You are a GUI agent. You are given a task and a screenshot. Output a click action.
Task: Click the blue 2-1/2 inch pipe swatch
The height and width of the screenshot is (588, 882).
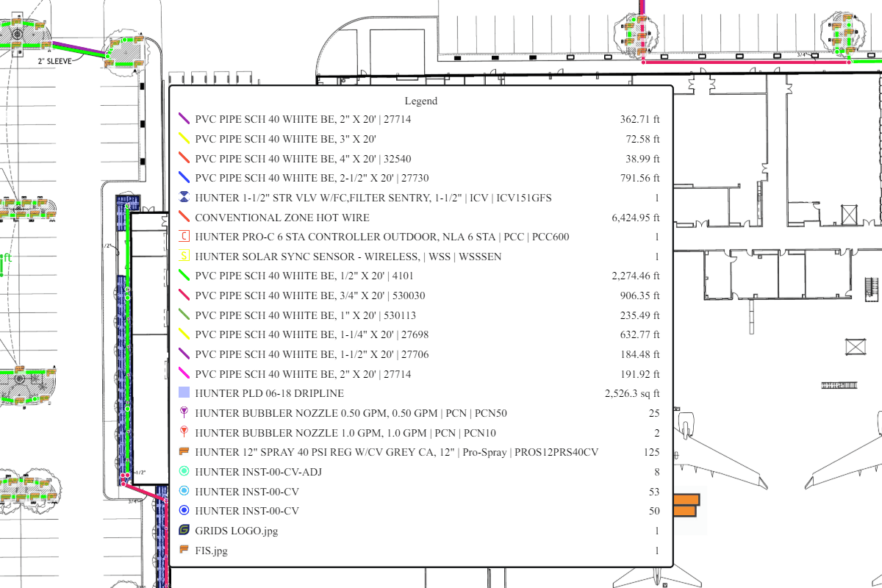coord(184,177)
